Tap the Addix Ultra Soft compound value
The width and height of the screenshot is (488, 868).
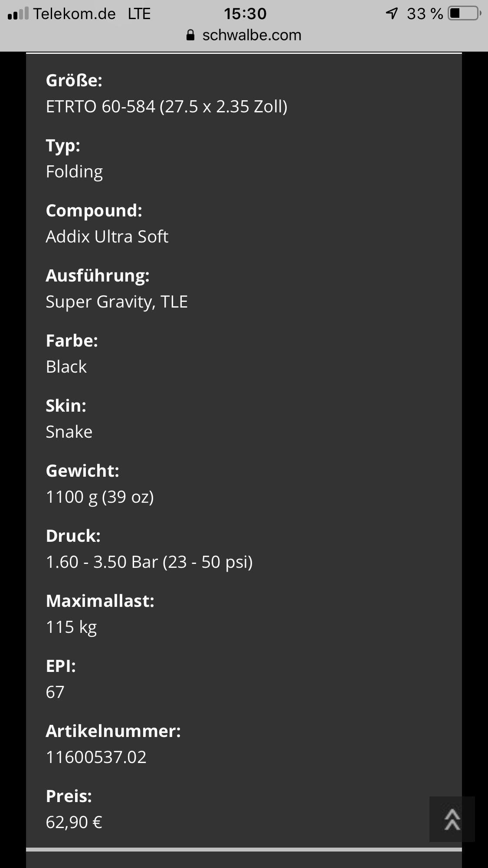[x=107, y=237]
